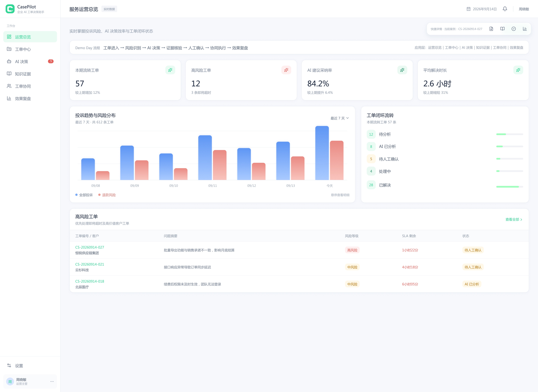
Task: Click the 今天 blue complaints bar
Action: [x=322, y=153]
